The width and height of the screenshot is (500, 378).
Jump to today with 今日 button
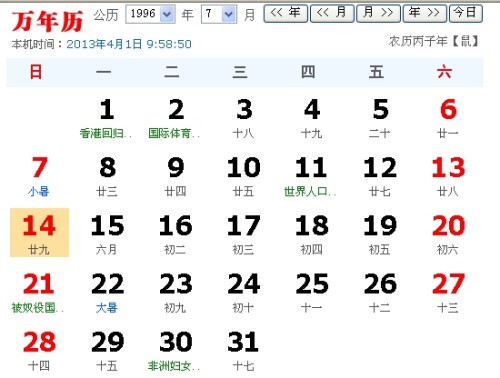tap(466, 14)
